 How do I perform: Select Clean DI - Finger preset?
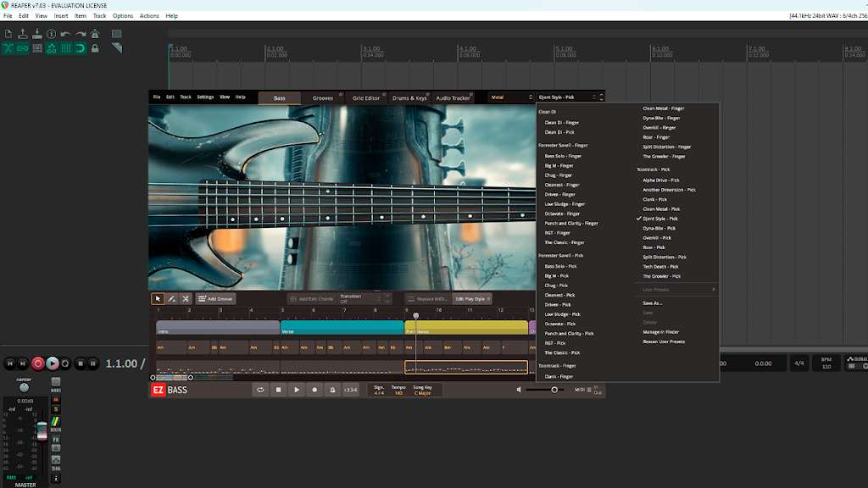(561, 123)
